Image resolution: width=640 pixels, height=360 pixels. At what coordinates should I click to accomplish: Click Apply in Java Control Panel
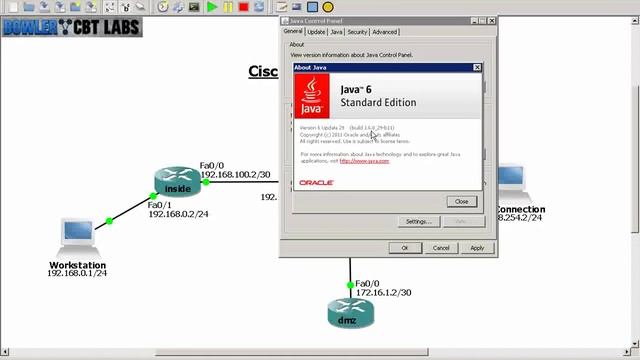[477, 248]
